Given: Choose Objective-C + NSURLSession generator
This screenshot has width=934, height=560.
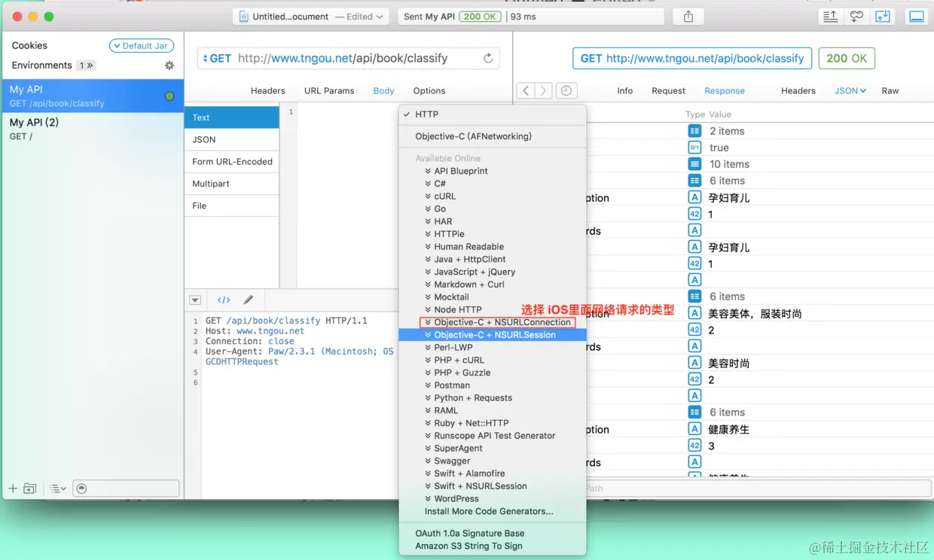Looking at the screenshot, I should (x=493, y=335).
